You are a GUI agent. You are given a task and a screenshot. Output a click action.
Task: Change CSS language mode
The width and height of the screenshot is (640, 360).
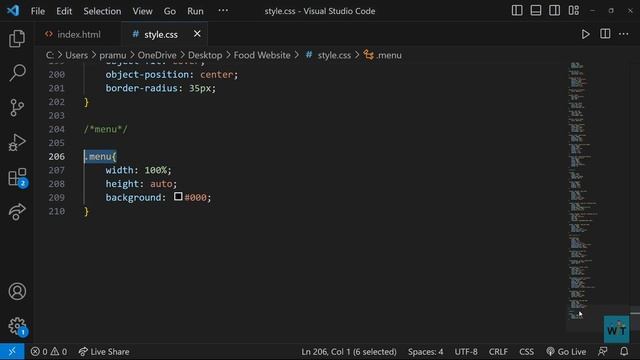(x=526, y=351)
